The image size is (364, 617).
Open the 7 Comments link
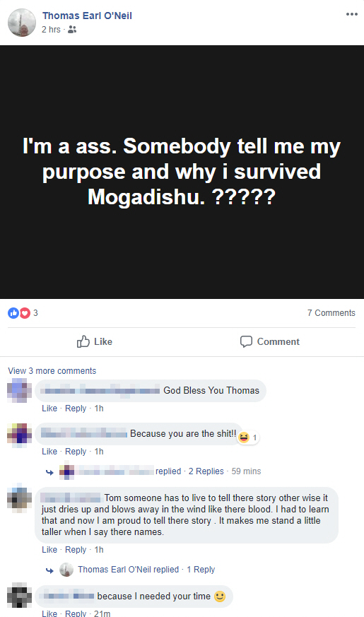coord(331,313)
